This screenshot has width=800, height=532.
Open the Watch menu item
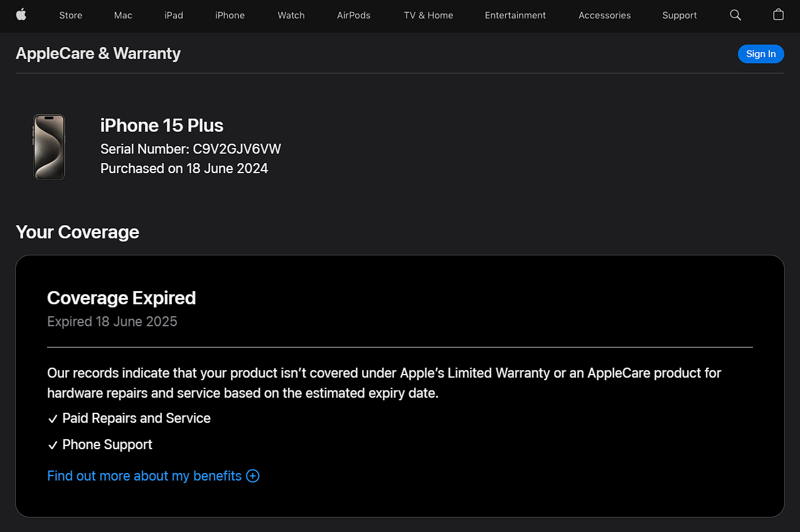pos(291,15)
